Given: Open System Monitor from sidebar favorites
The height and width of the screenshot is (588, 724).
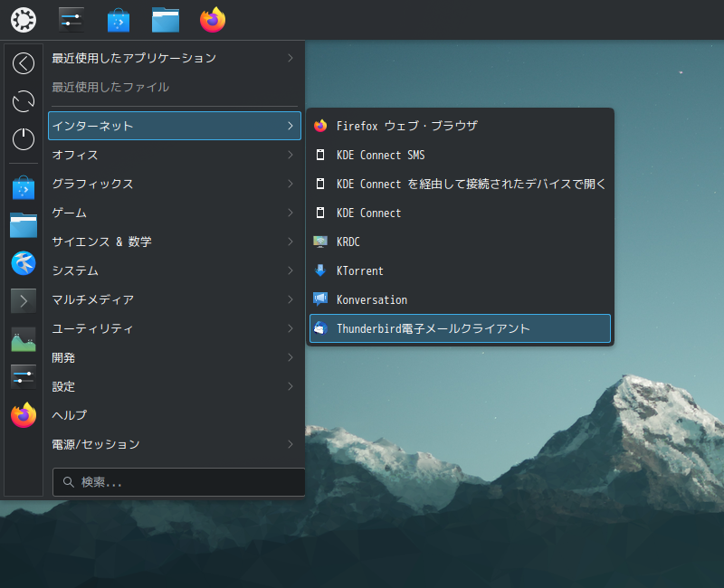Looking at the screenshot, I should pyautogui.click(x=24, y=339).
